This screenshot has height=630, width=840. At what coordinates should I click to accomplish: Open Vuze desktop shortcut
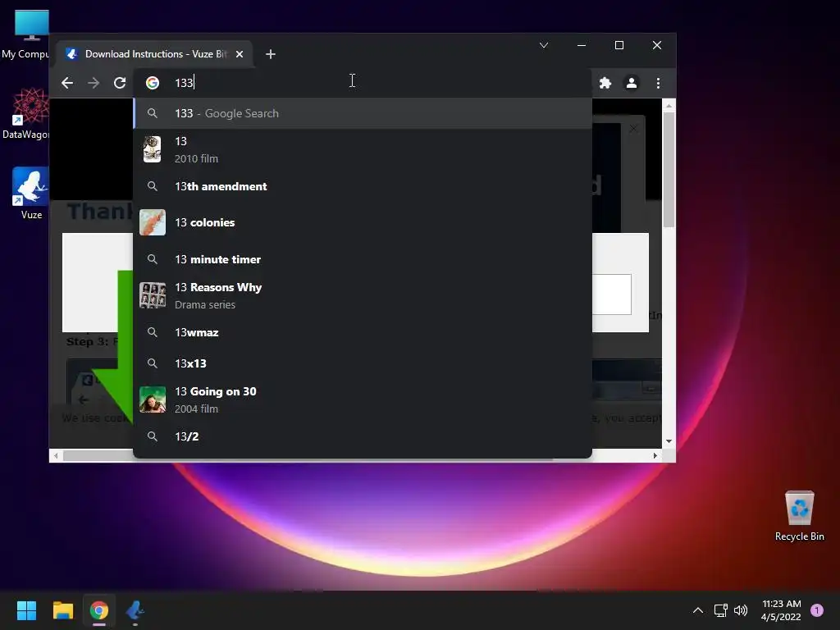pyautogui.click(x=30, y=194)
